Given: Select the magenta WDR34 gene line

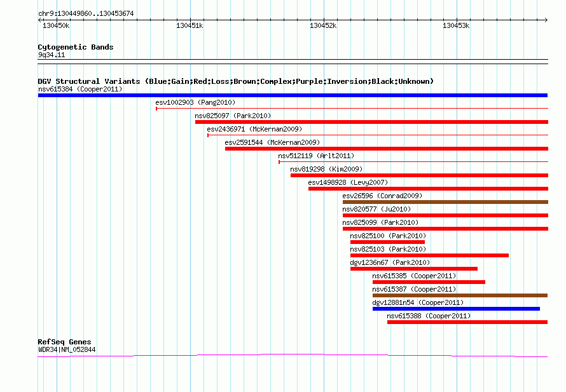Looking at the screenshot, I should coord(293,356).
